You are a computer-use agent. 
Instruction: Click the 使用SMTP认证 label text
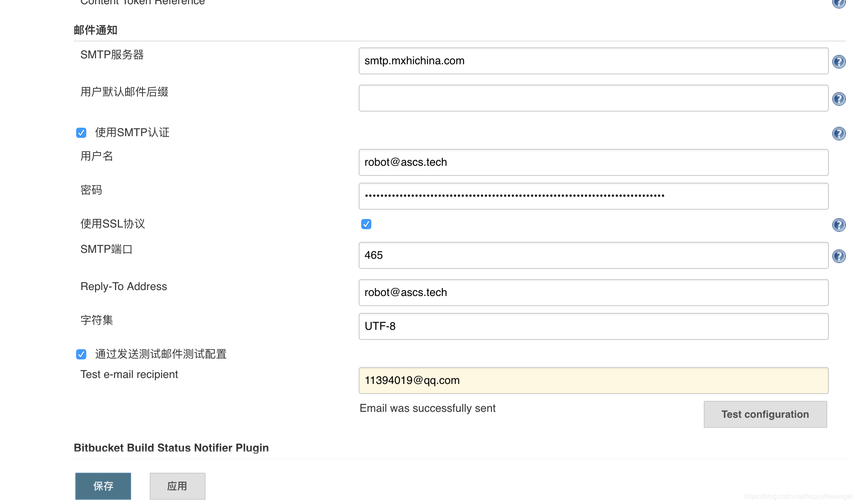pos(132,132)
